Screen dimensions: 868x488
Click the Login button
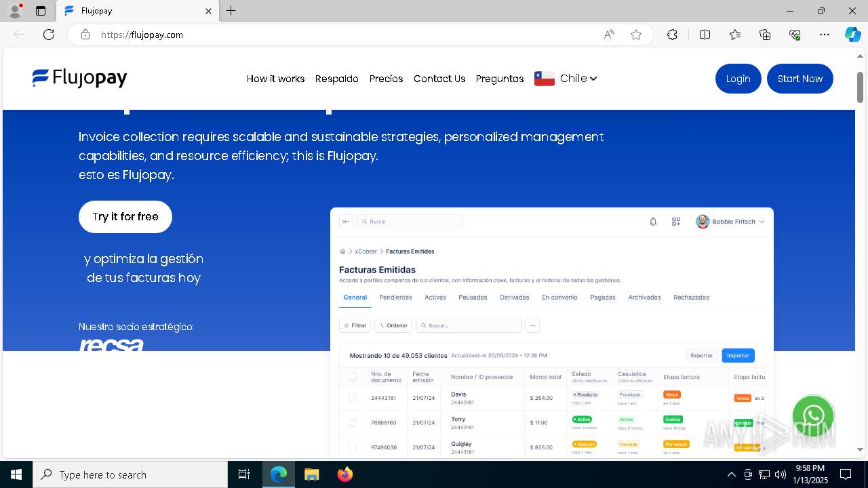(x=738, y=79)
